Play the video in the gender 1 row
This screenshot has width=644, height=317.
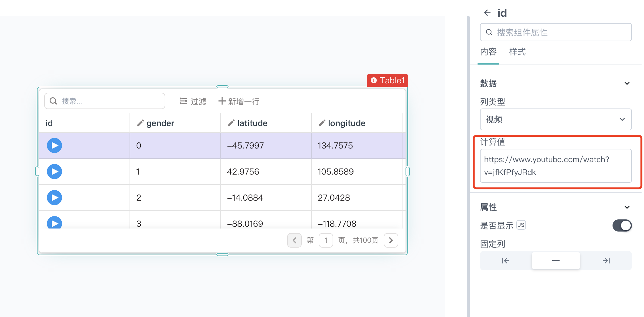pyautogui.click(x=54, y=172)
